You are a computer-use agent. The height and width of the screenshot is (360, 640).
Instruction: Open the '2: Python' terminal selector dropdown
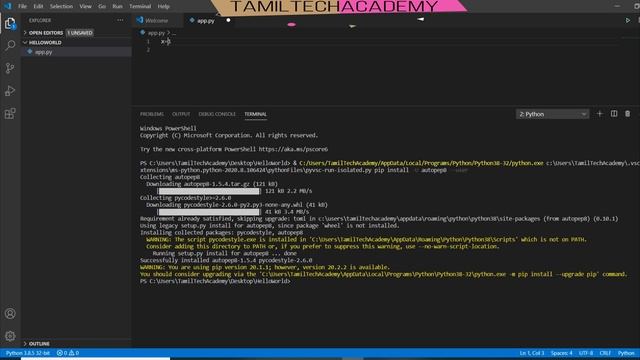[x=552, y=114]
